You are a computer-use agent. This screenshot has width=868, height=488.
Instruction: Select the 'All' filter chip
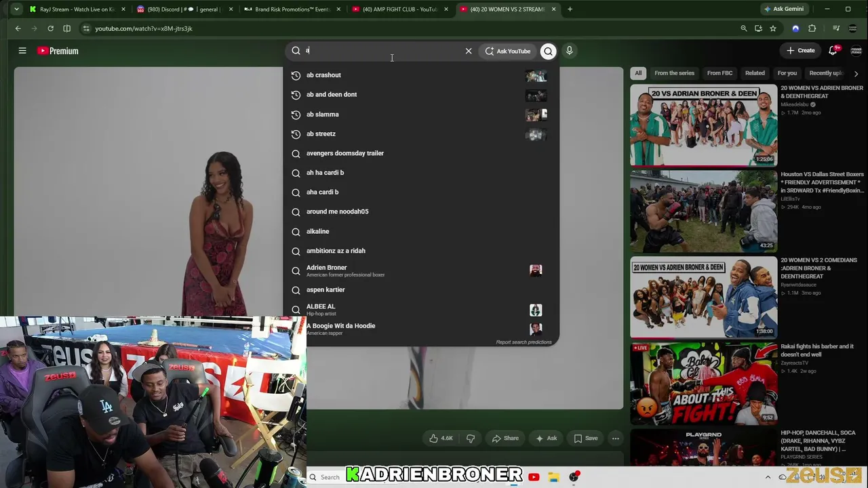click(638, 73)
